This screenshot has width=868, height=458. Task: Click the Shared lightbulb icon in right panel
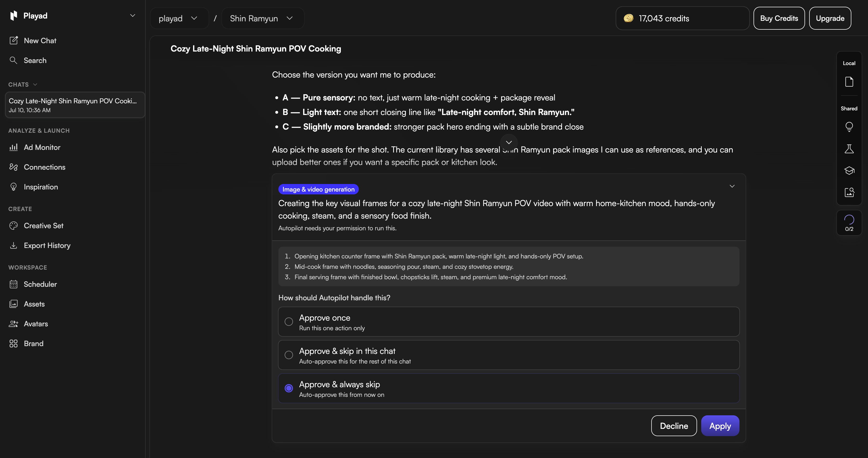click(849, 127)
